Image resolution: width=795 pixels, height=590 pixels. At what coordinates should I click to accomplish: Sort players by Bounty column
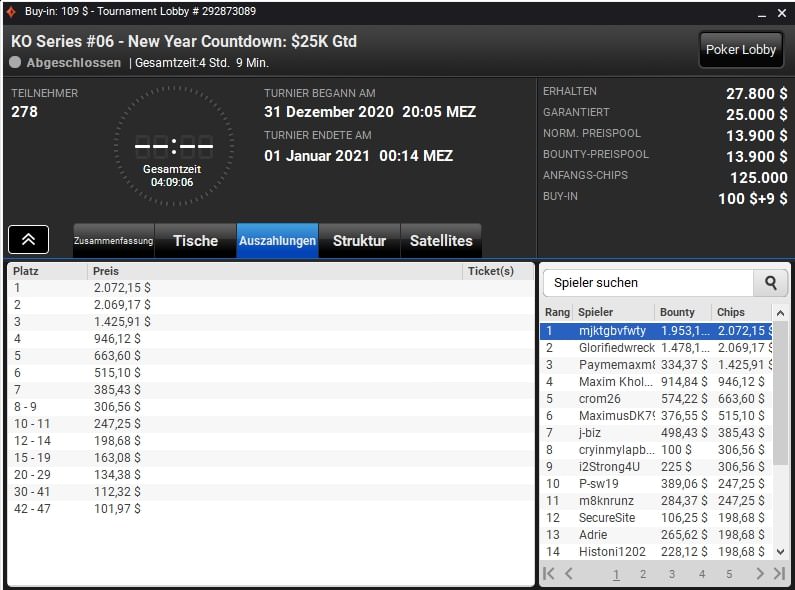[x=682, y=312]
